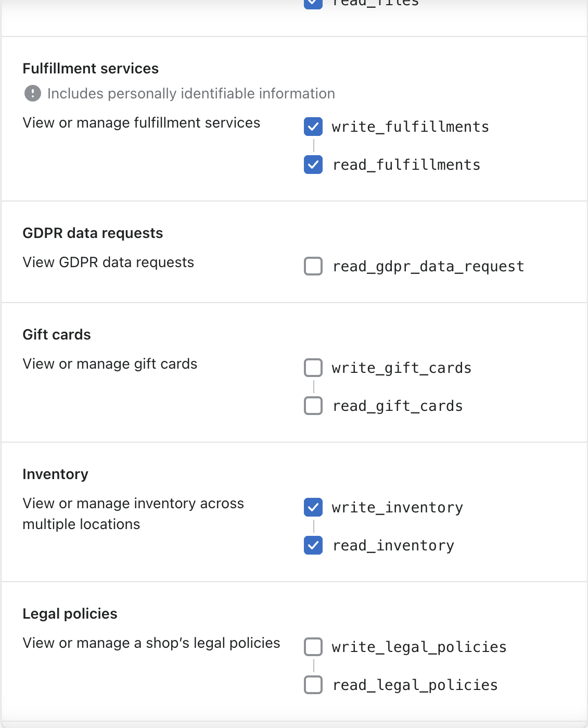Uncheck the write_fulfillments checkbox
This screenshot has height=728, width=588.
(313, 127)
